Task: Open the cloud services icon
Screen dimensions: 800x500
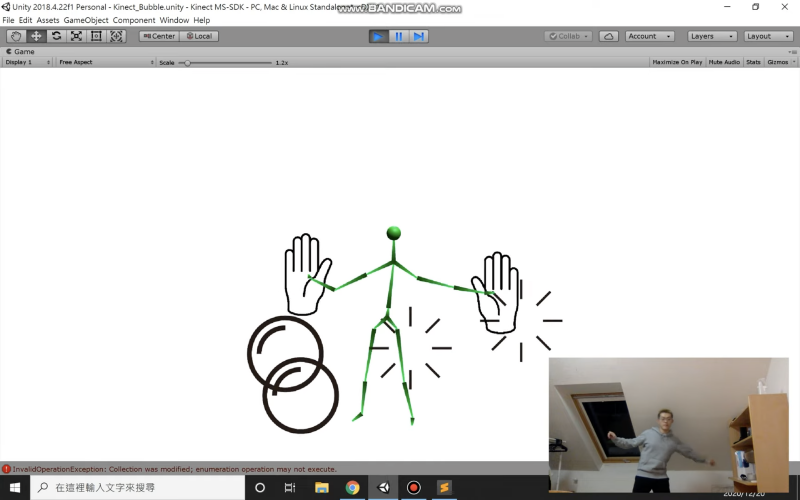Action: (x=608, y=36)
